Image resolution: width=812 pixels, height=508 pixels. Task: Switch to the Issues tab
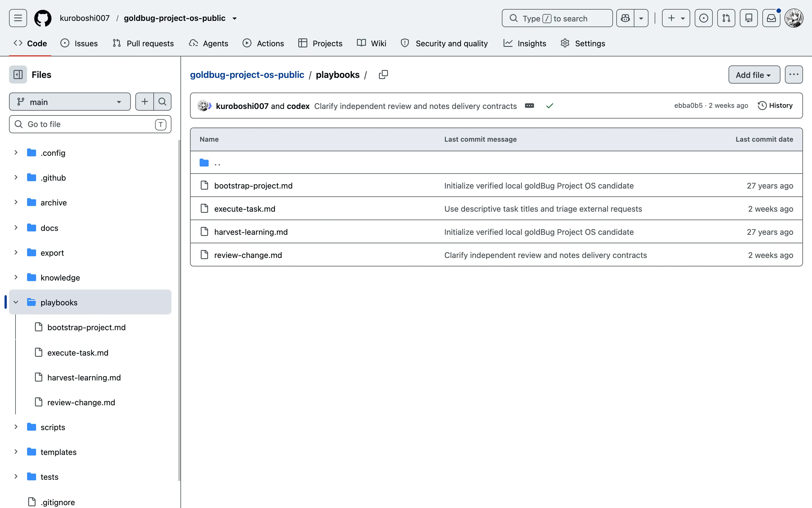point(79,43)
